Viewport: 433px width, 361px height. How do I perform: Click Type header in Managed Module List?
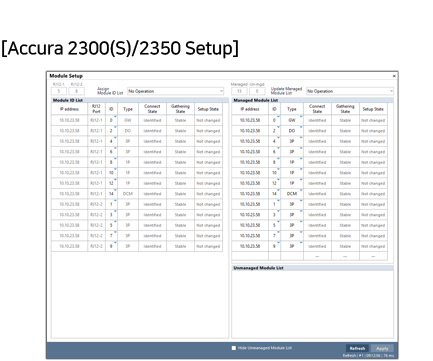point(292,109)
